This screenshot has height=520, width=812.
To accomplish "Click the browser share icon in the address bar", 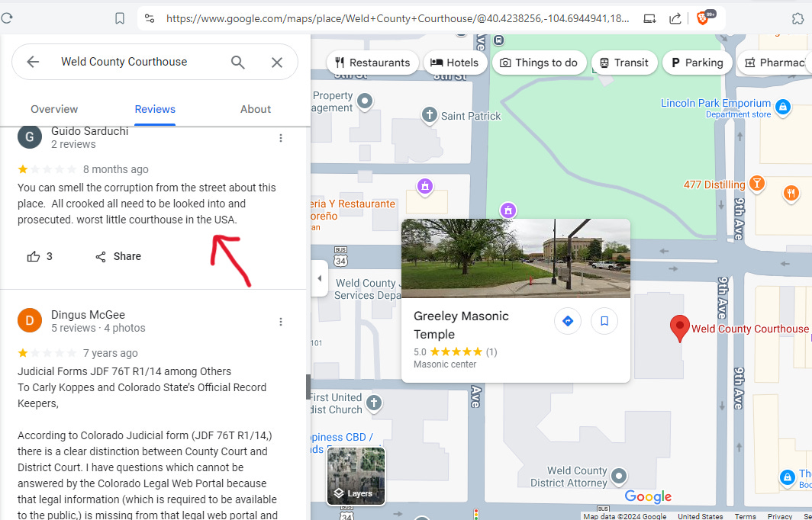I will point(675,18).
